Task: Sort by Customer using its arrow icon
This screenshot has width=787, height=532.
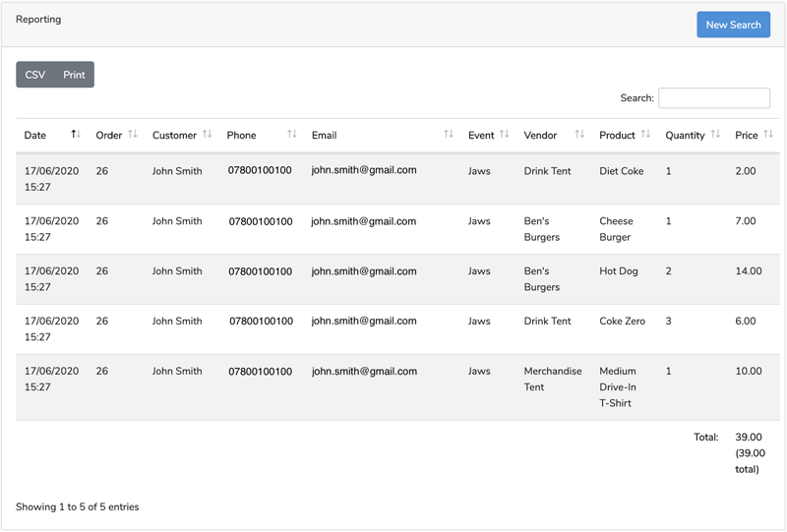Action: click(208, 134)
